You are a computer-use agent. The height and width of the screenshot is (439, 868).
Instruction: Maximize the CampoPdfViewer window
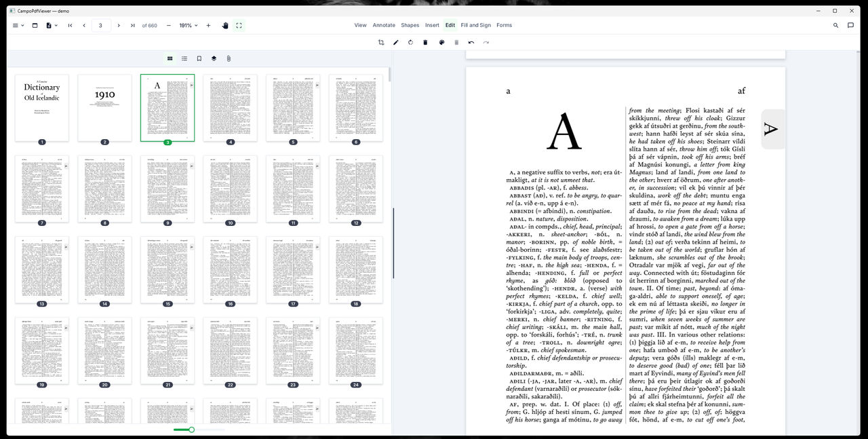(835, 11)
